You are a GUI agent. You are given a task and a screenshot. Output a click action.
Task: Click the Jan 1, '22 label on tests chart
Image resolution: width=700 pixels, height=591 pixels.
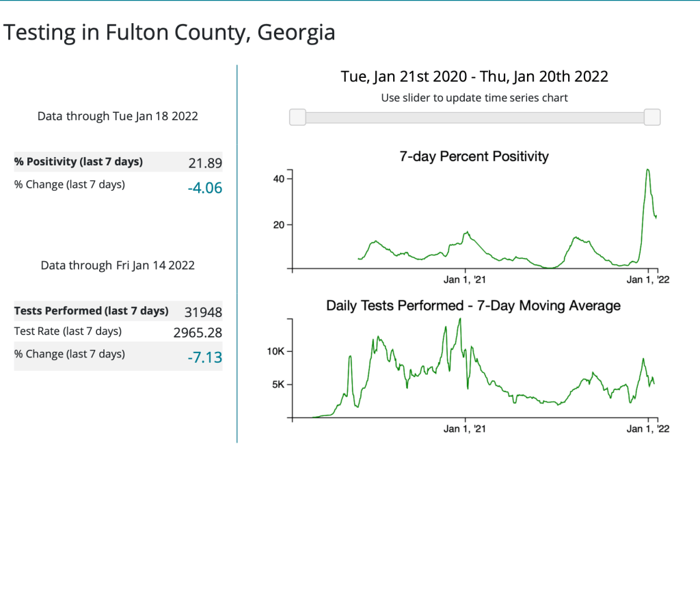pos(649,429)
